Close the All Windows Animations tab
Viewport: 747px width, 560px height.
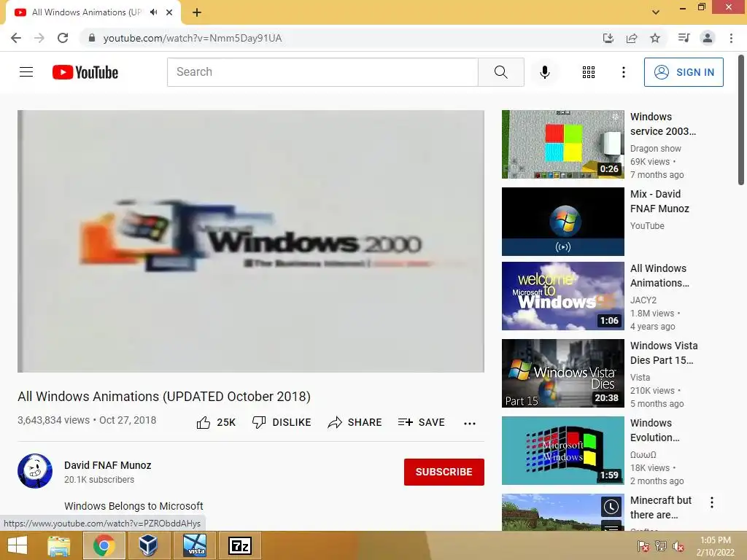tap(169, 12)
